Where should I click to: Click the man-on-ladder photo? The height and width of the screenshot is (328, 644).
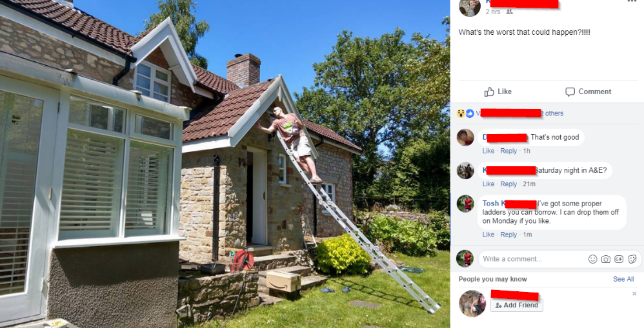click(225, 164)
